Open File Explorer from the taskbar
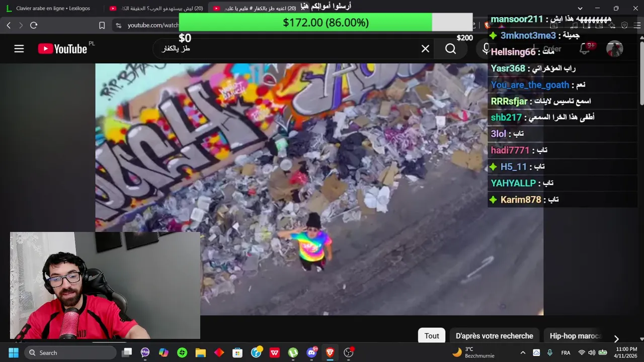 click(x=200, y=353)
